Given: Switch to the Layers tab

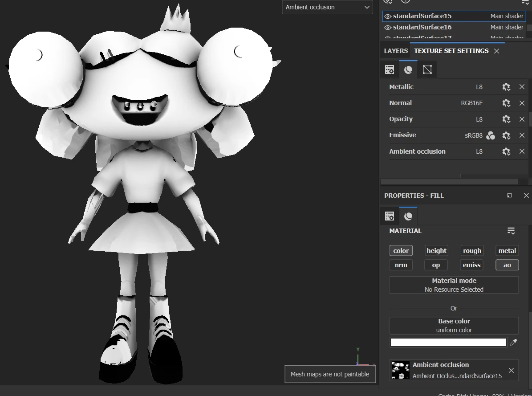Looking at the screenshot, I should click(x=396, y=51).
